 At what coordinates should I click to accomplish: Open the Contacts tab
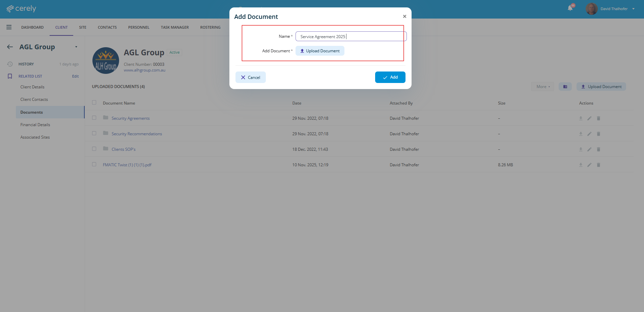(107, 27)
